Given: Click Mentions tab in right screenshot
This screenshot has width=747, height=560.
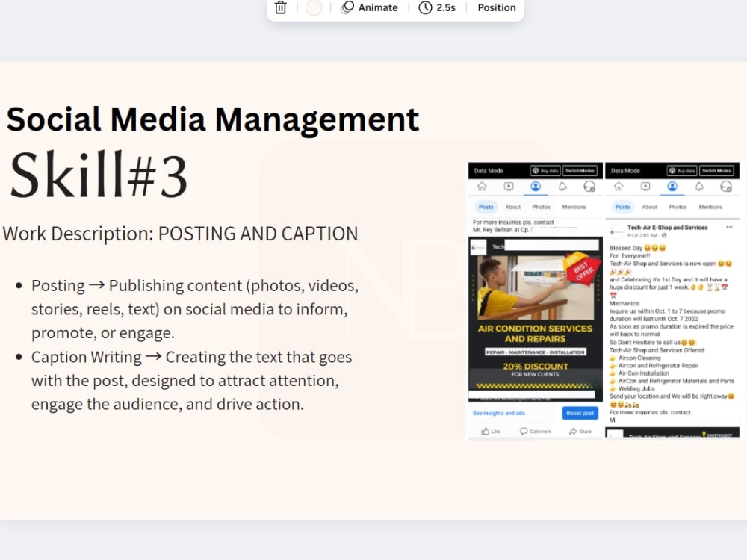Looking at the screenshot, I should (x=710, y=207).
